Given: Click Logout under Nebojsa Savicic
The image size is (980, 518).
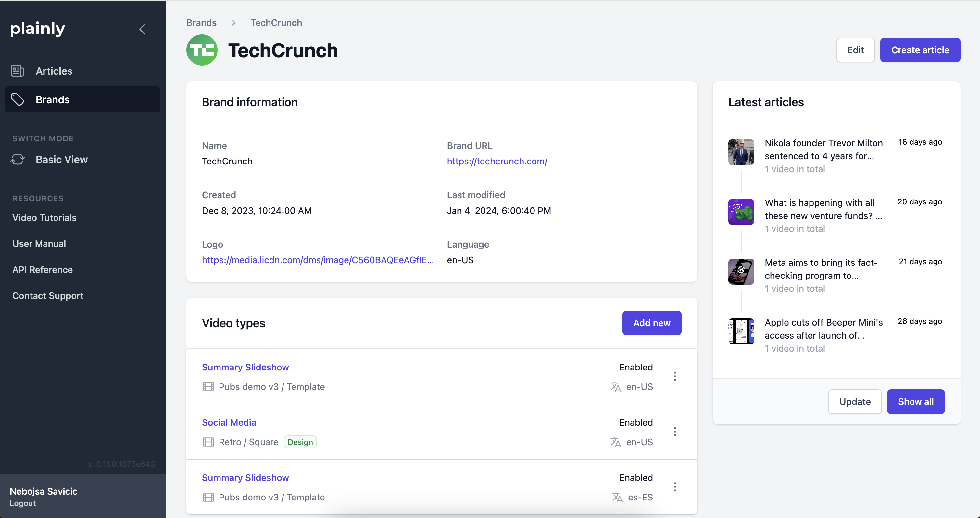Looking at the screenshot, I should [x=23, y=503].
